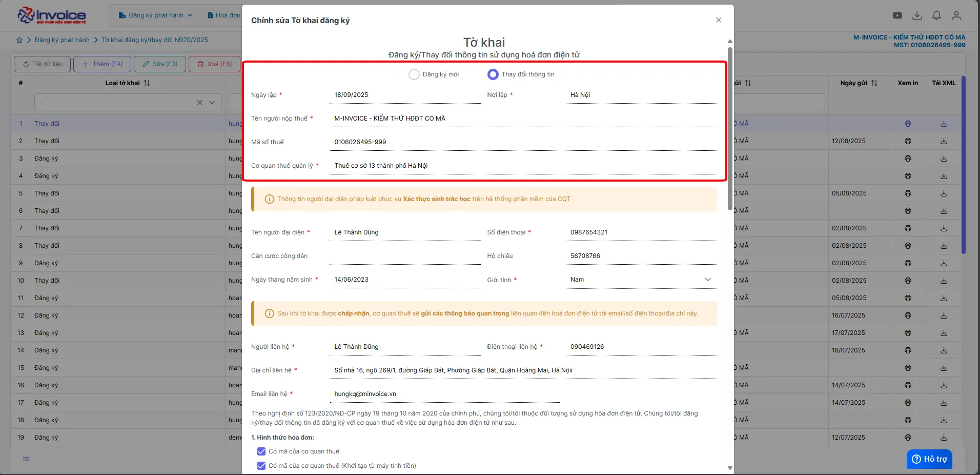This screenshot has height=475, width=980.
Task: Click the date 12/07/2025 in the table
Action: [849, 438]
